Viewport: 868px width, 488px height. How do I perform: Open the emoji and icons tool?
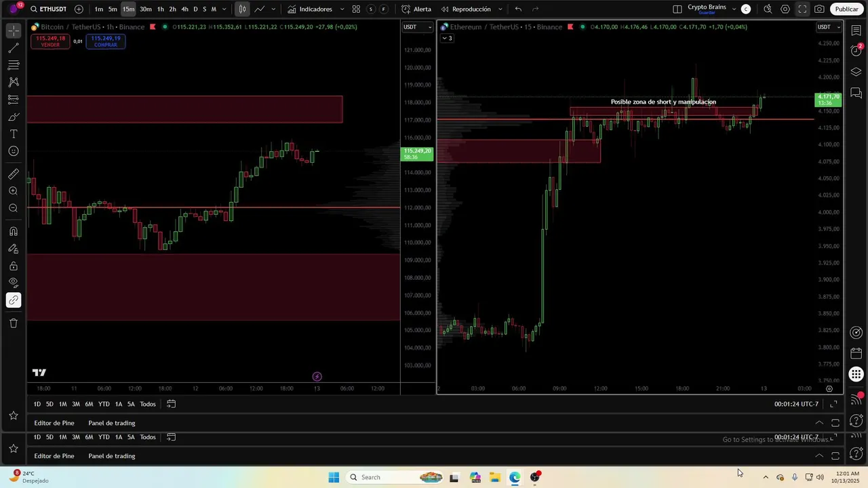(x=14, y=151)
